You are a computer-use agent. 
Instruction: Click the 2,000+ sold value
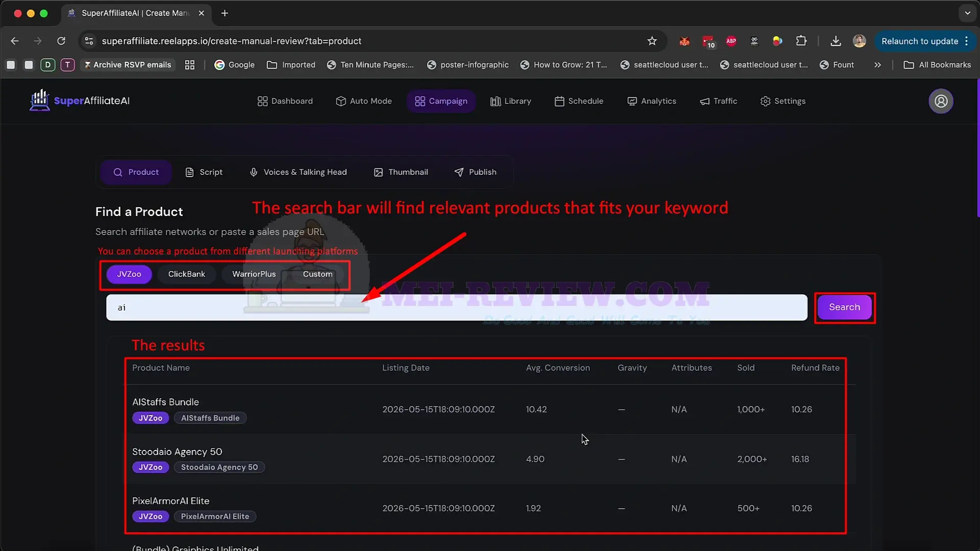[x=752, y=459]
